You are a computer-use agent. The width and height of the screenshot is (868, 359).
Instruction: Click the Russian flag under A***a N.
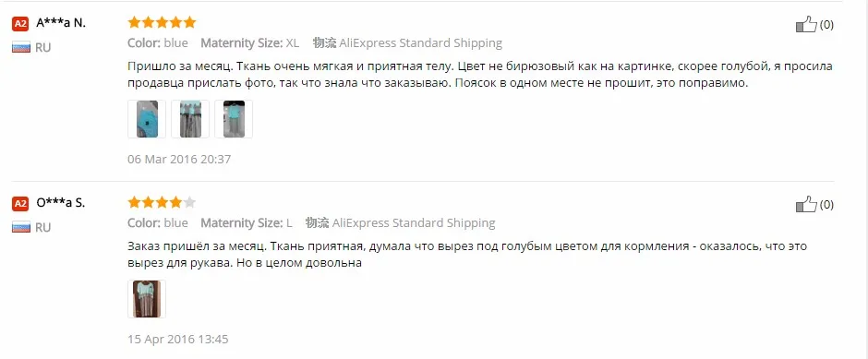click(21, 48)
